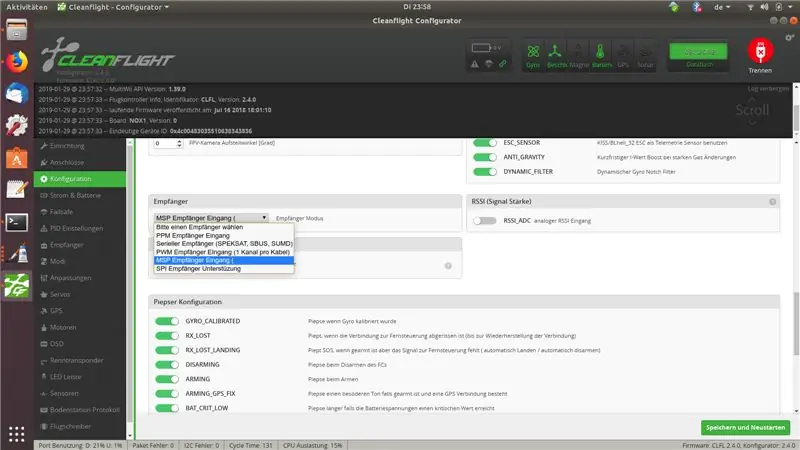Toggle DISARMING beeper switch
The image size is (800, 450).
[167, 365]
